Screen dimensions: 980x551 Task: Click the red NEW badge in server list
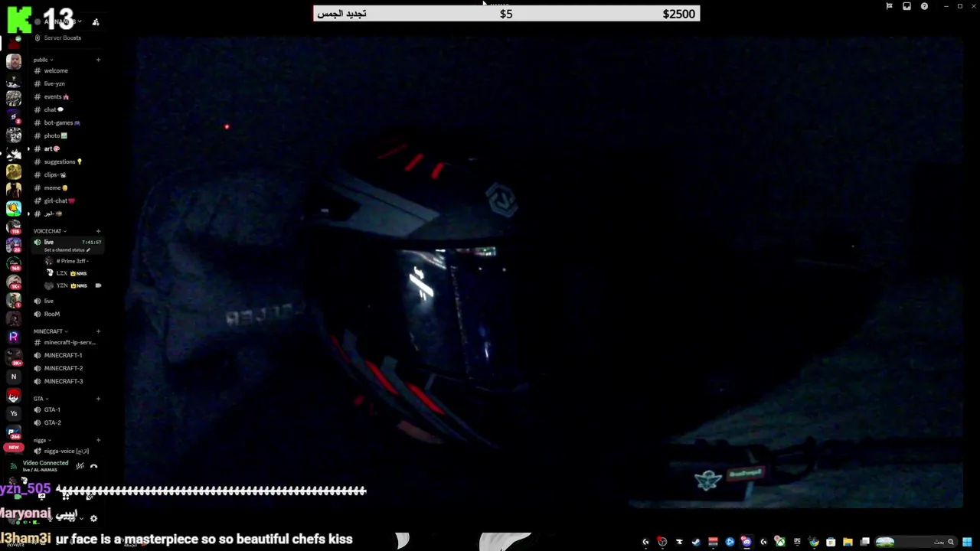pyautogui.click(x=13, y=447)
